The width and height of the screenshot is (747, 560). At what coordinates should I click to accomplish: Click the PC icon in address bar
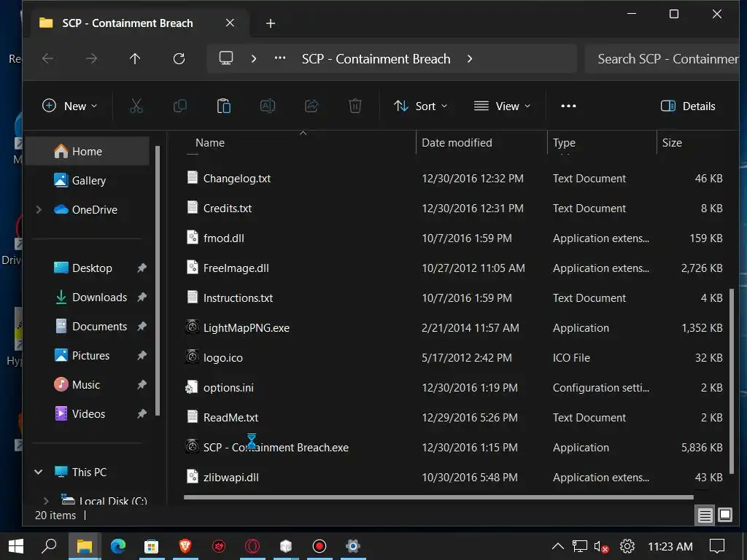tap(226, 58)
